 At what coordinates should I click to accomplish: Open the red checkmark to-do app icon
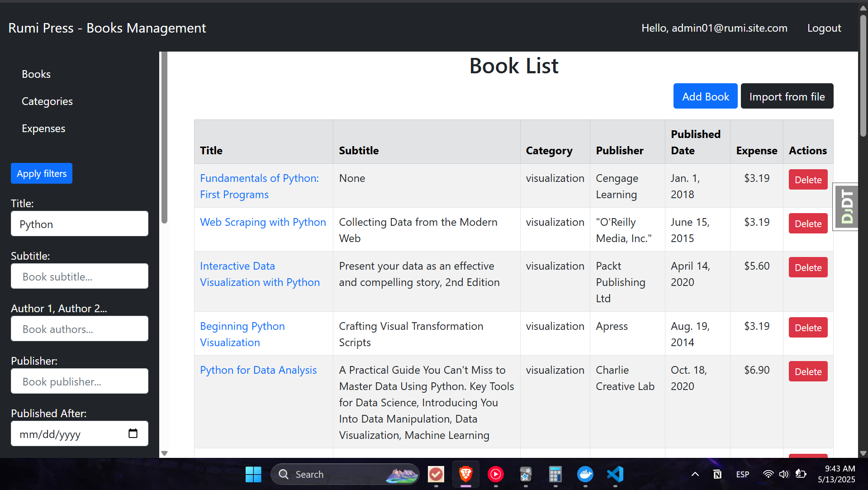tap(436, 474)
